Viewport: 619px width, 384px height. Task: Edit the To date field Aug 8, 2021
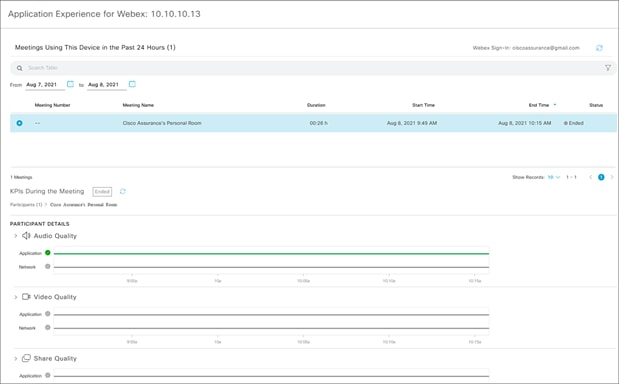click(x=107, y=84)
